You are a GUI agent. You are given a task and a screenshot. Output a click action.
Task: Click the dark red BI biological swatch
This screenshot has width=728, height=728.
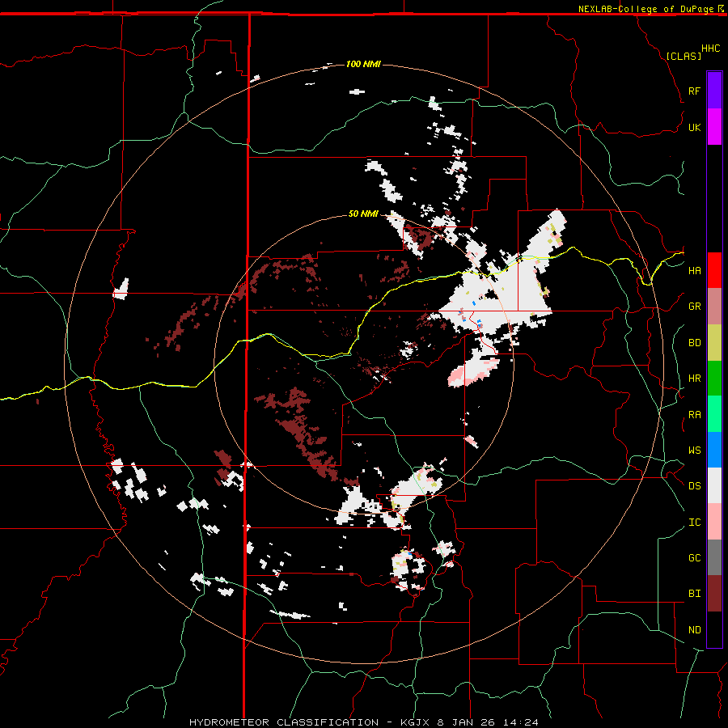(714, 594)
